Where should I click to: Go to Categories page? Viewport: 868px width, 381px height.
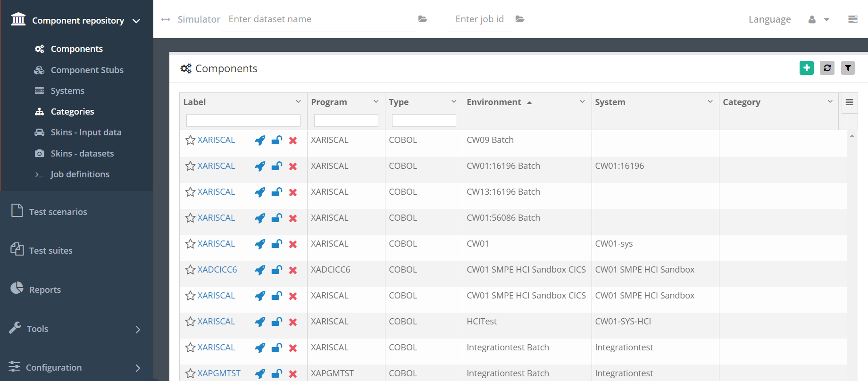click(x=72, y=111)
